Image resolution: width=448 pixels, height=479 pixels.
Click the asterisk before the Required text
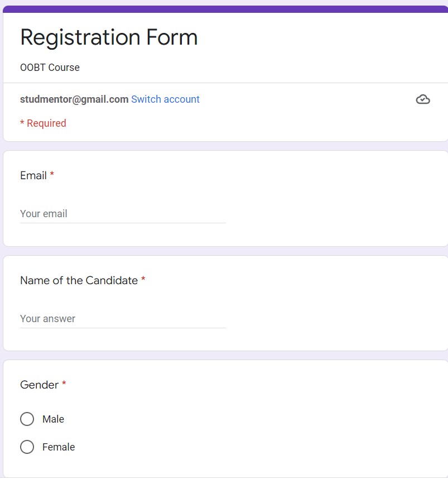[22, 122]
